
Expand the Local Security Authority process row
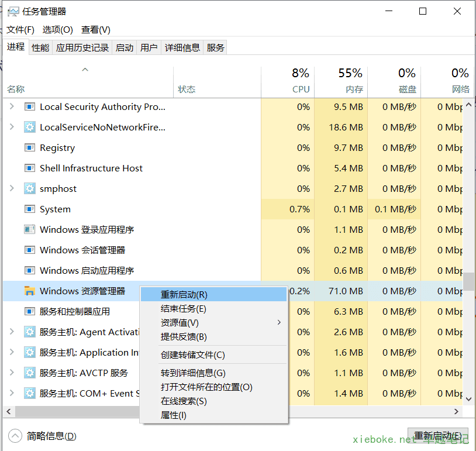coord(12,107)
